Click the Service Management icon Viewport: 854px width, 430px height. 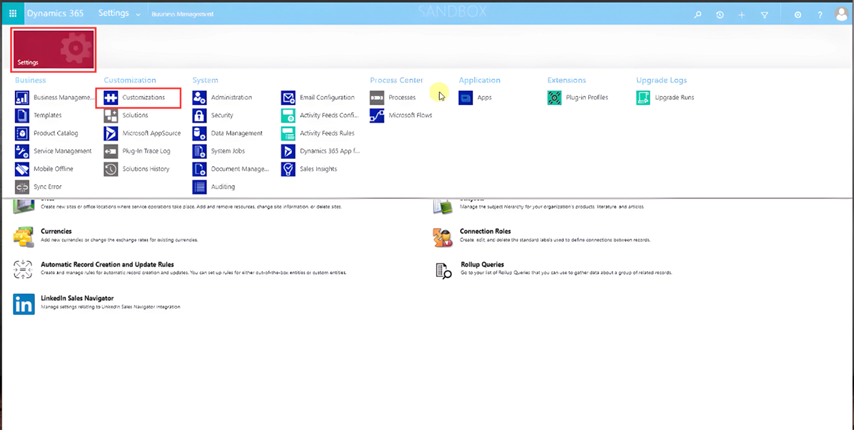(x=22, y=151)
